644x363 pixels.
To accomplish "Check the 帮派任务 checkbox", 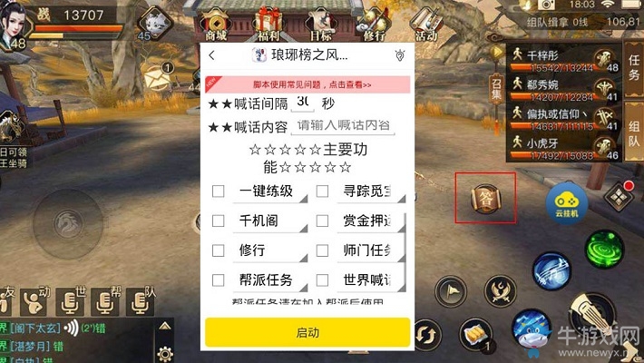I will (218, 280).
